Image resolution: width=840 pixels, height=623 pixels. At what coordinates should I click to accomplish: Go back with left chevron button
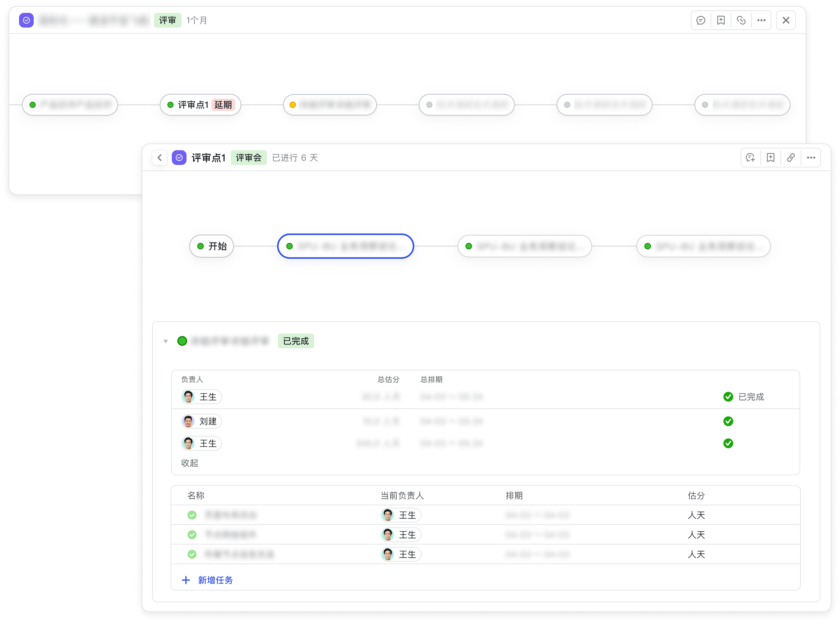click(160, 158)
